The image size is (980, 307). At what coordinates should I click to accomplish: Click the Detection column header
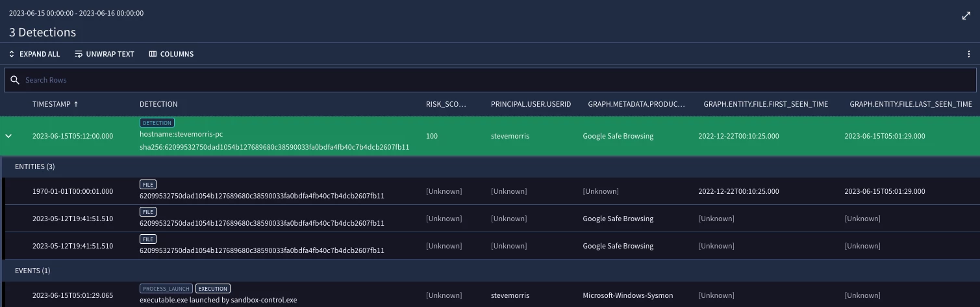[x=158, y=104]
